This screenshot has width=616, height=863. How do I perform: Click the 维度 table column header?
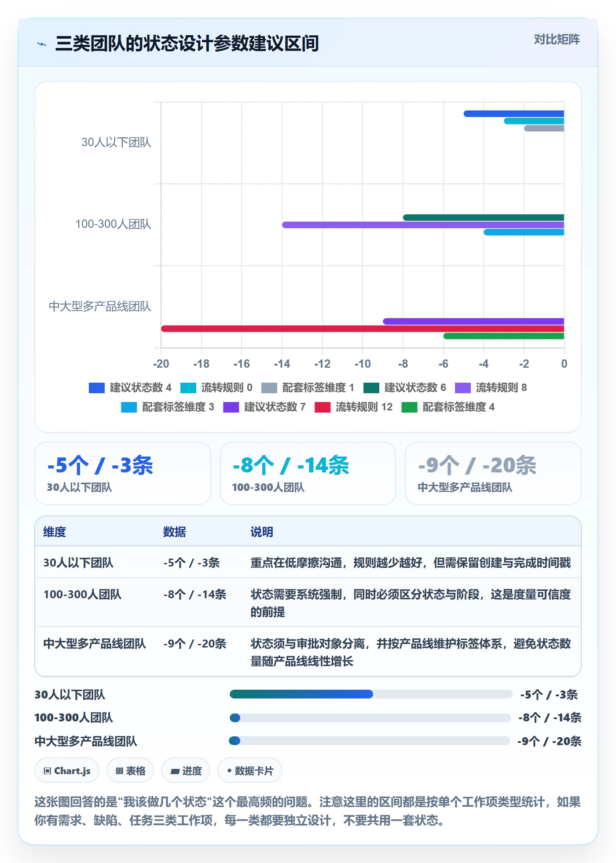coord(55,532)
